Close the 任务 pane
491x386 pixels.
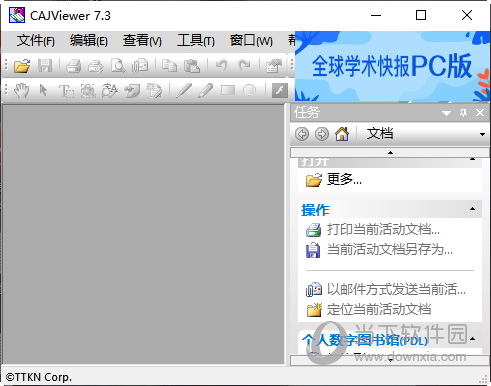[480, 113]
